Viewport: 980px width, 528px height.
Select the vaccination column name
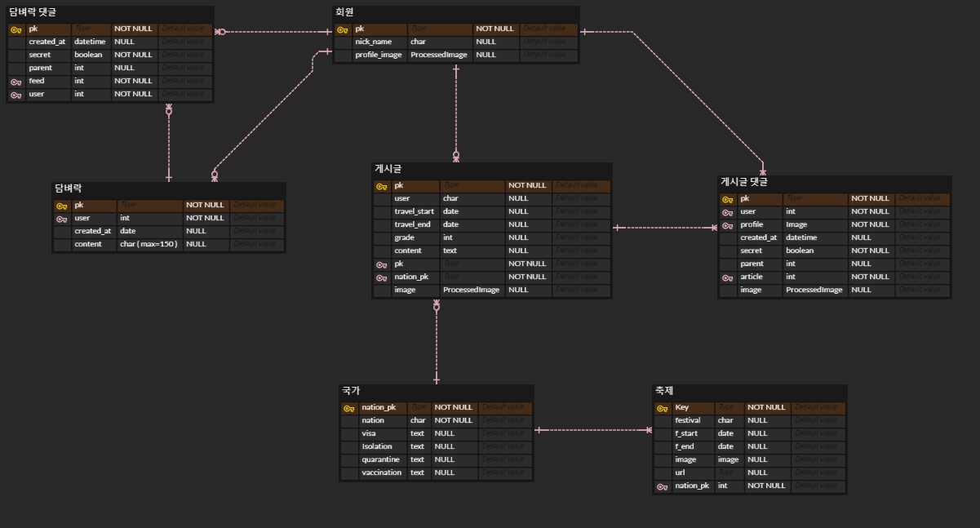pos(382,473)
